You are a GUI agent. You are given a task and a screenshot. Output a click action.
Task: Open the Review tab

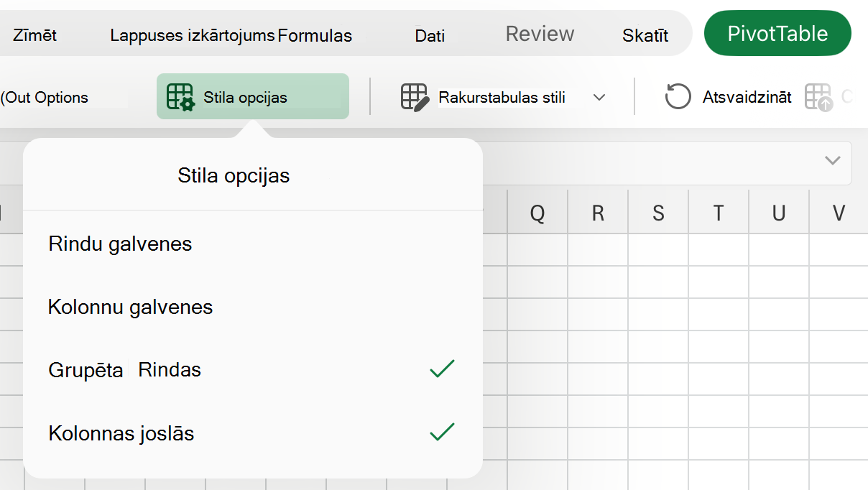[x=540, y=34]
